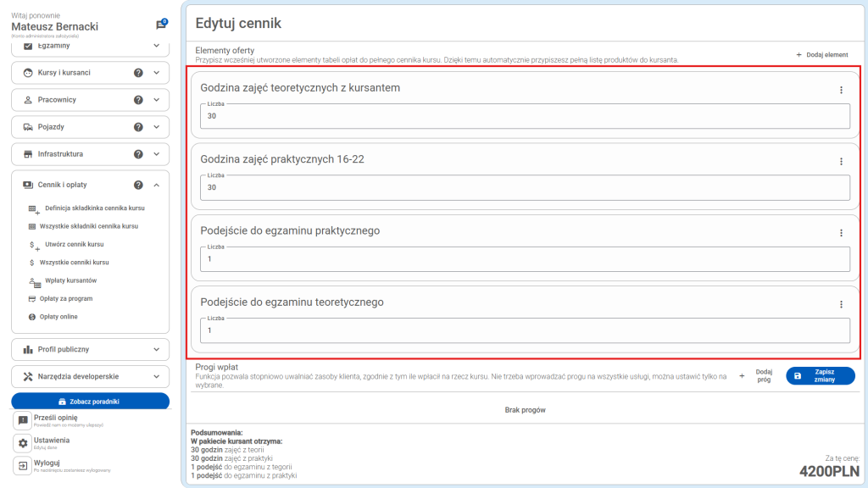Open options menu for Godzina zajęć teoretycznych
Image resolution: width=868 pixels, height=488 pixels.
[x=841, y=90]
